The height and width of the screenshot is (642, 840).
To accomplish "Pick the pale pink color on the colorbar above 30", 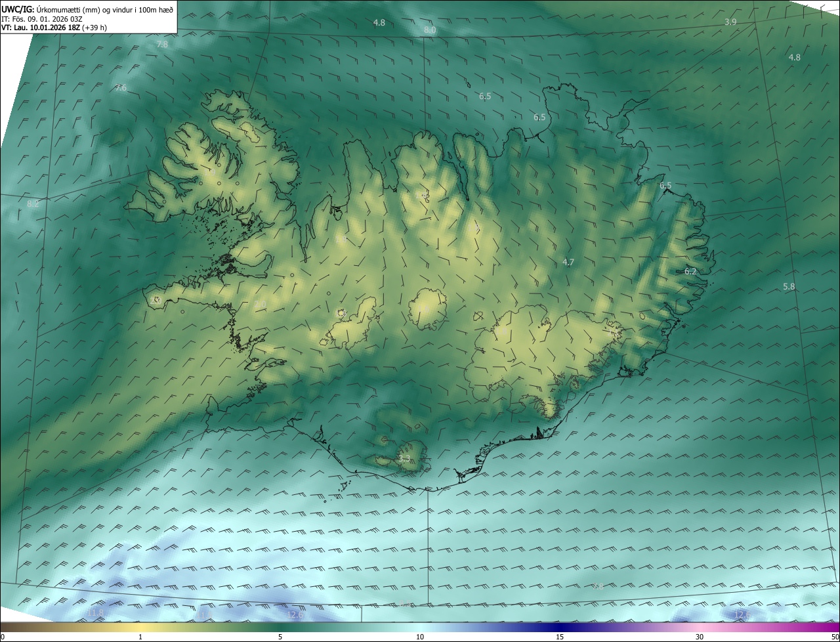I will (700, 628).
